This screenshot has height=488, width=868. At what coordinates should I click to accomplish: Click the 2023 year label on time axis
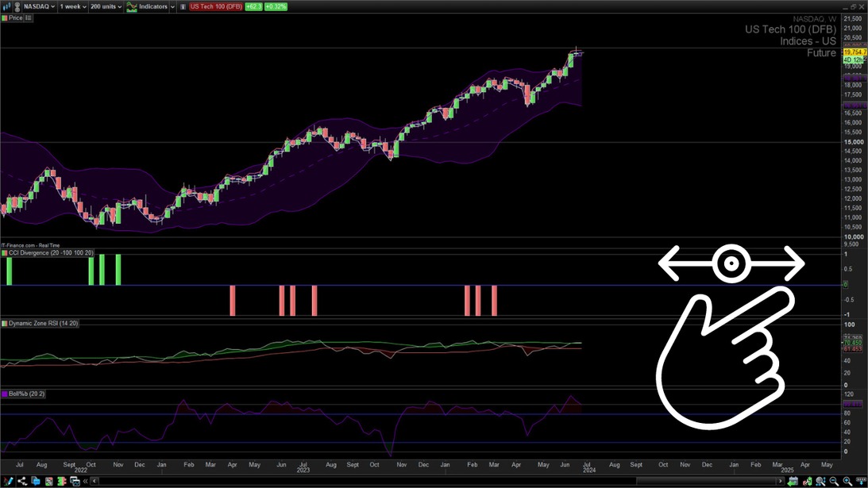(303, 471)
